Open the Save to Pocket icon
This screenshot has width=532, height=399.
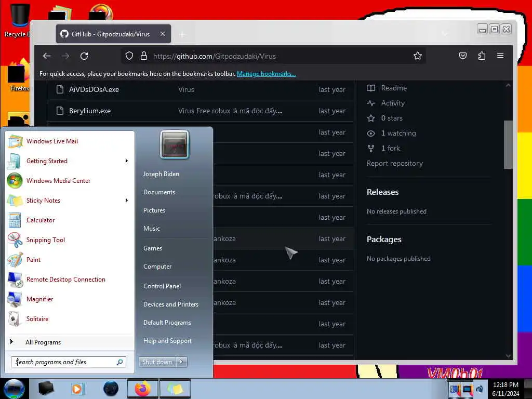tap(463, 56)
